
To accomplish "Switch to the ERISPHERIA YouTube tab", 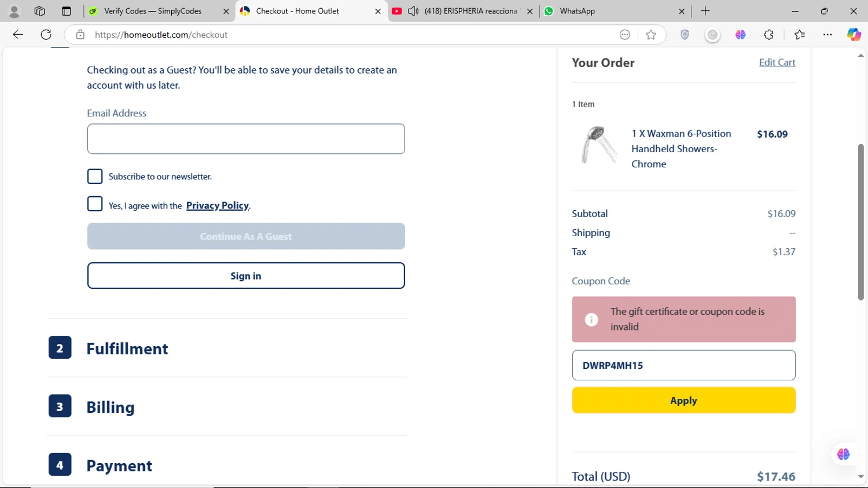I will 470,11.
